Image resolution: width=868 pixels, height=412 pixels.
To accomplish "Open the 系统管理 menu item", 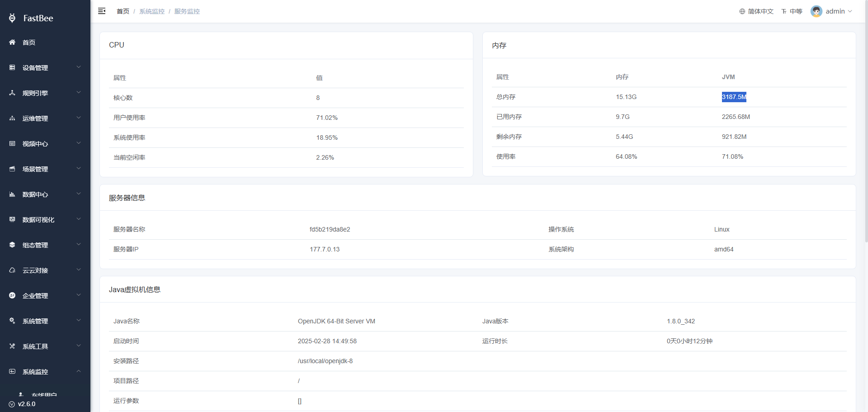I will point(45,321).
